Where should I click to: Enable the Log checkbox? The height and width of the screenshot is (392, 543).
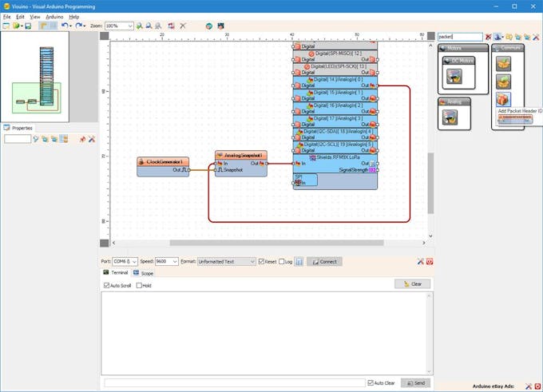(282, 261)
